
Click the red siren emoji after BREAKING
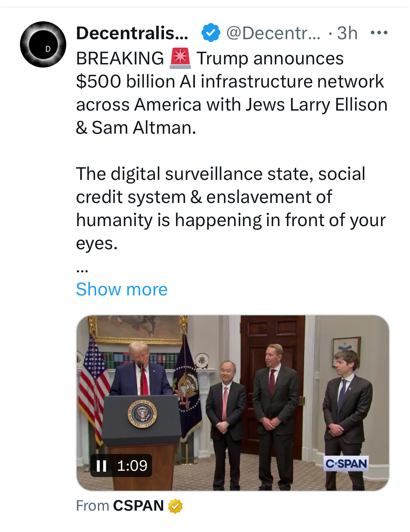click(x=180, y=58)
